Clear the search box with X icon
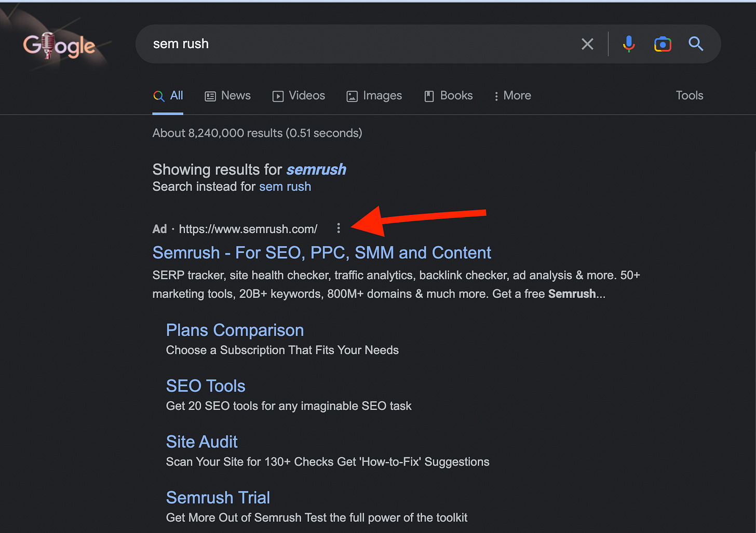The image size is (756, 533). (587, 44)
